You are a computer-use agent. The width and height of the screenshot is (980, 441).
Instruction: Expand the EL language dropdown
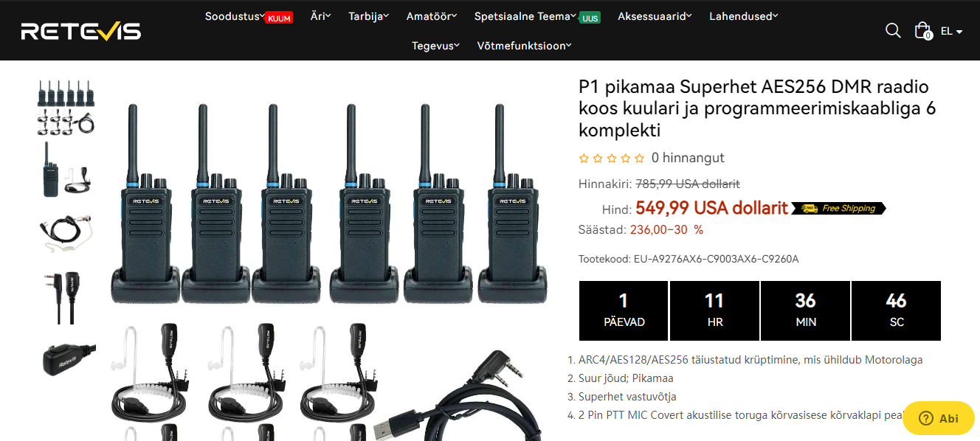point(951,32)
